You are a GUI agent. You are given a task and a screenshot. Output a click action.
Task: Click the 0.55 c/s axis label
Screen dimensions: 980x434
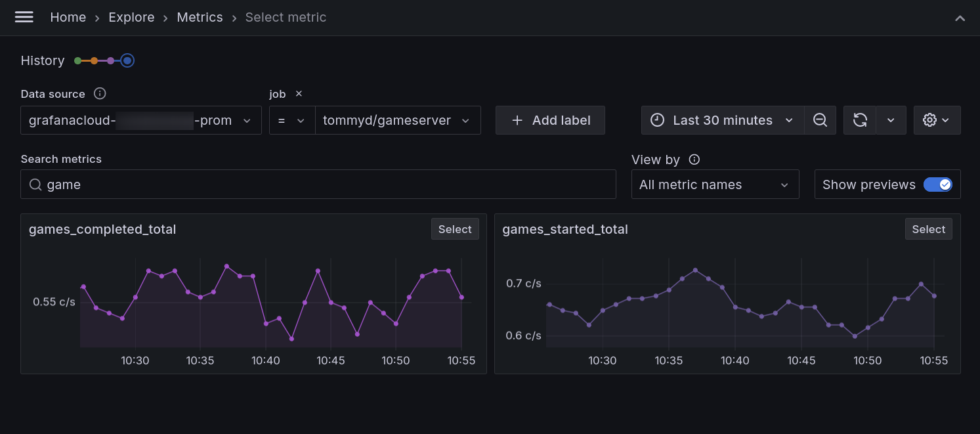pos(54,302)
